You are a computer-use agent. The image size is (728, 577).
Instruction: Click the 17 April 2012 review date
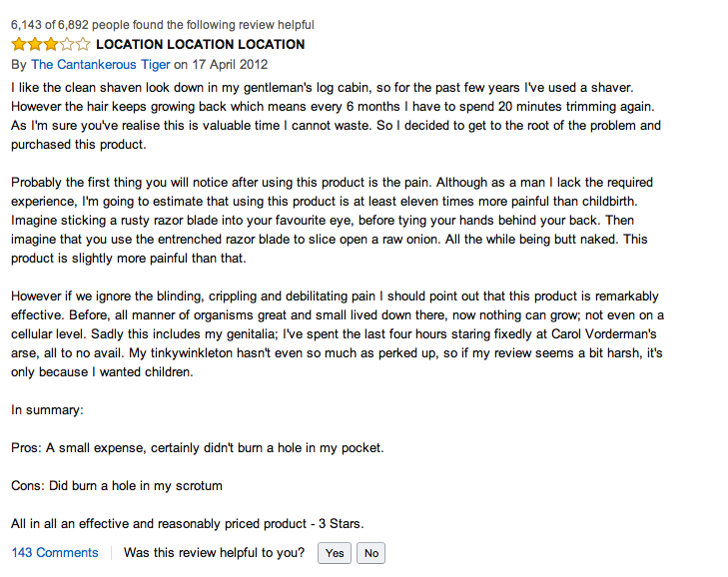pyautogui.click(x=230, y=65)
